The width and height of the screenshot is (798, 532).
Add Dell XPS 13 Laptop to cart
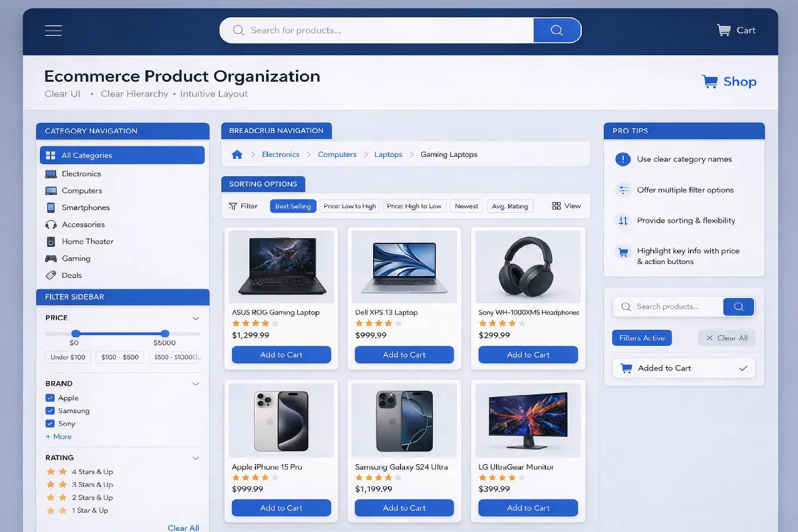(404, 354)
